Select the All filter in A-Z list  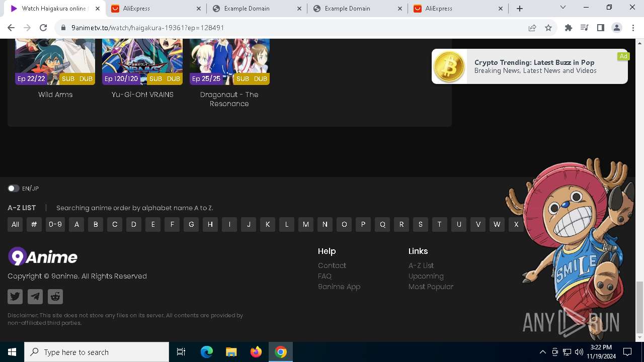[x=15, y=224]
